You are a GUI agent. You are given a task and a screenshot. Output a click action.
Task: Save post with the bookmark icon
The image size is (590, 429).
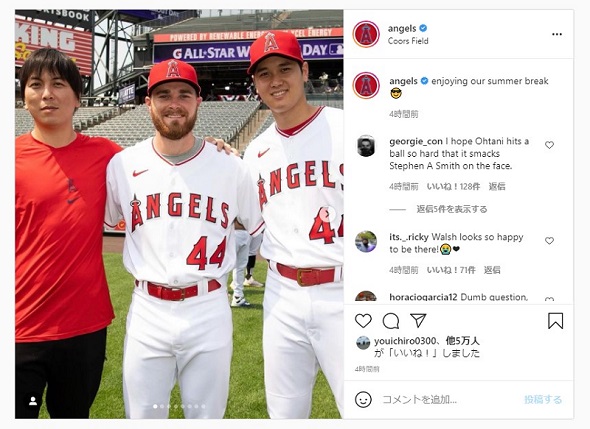[x=555, y=321]
